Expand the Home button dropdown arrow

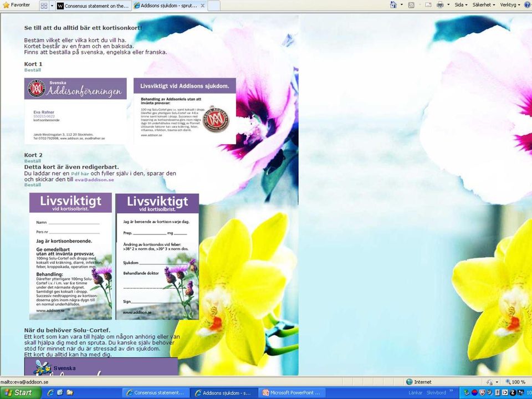point(402,5)
